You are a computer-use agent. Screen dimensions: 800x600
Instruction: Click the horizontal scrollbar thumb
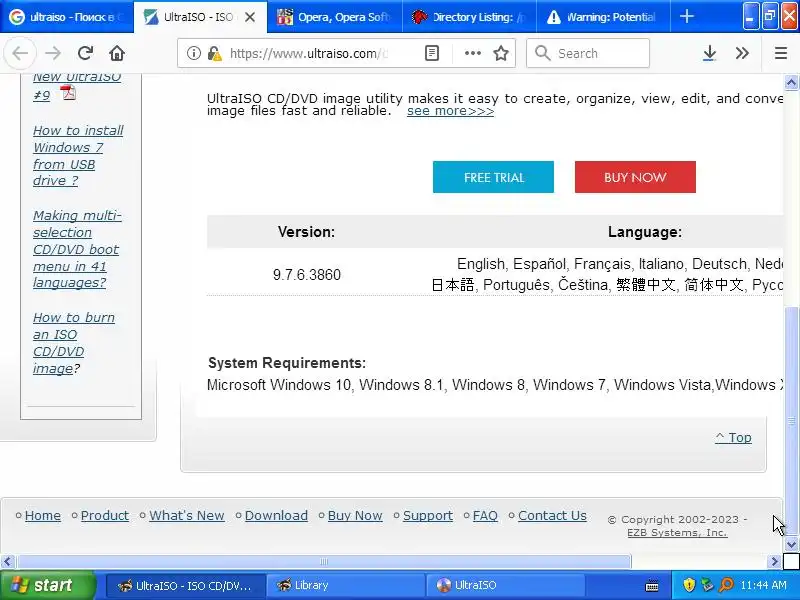tap(324, 562)
